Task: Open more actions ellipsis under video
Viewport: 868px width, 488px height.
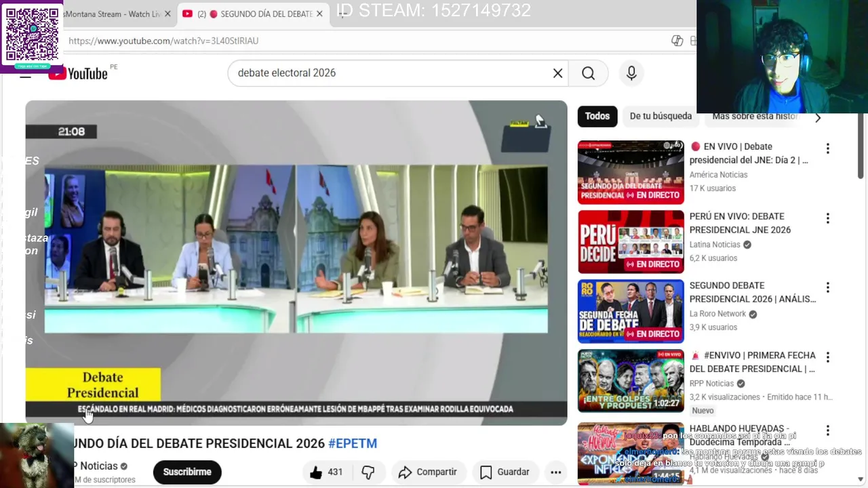Action: [x=555, y=472]
